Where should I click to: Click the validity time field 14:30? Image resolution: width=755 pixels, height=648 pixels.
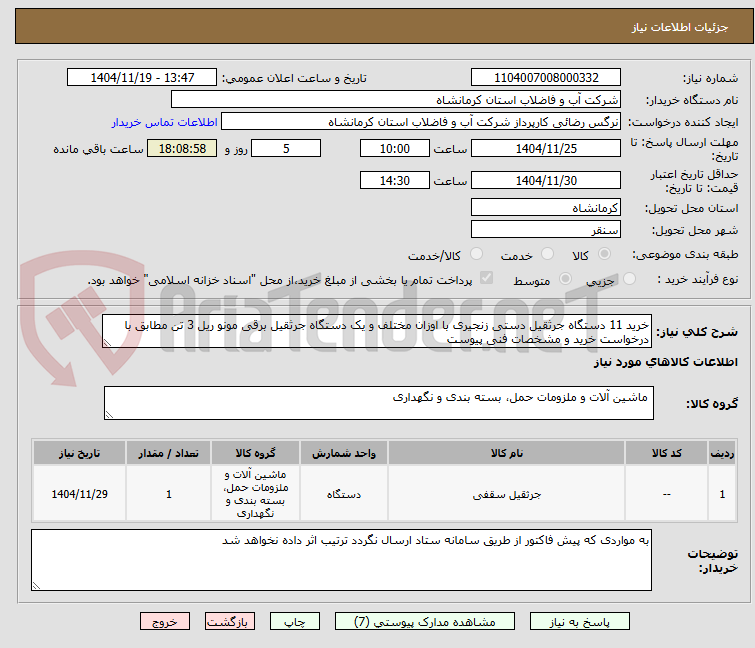(x=395, y=181)
